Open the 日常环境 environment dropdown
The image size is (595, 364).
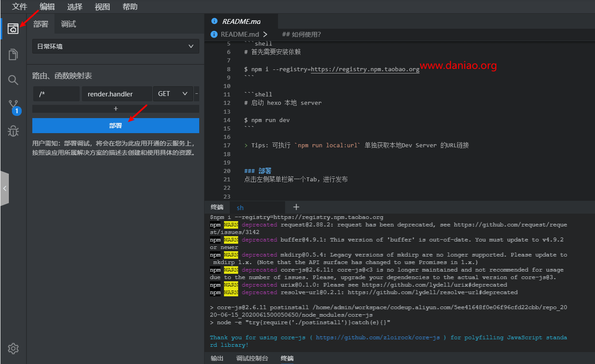(116, 46)
